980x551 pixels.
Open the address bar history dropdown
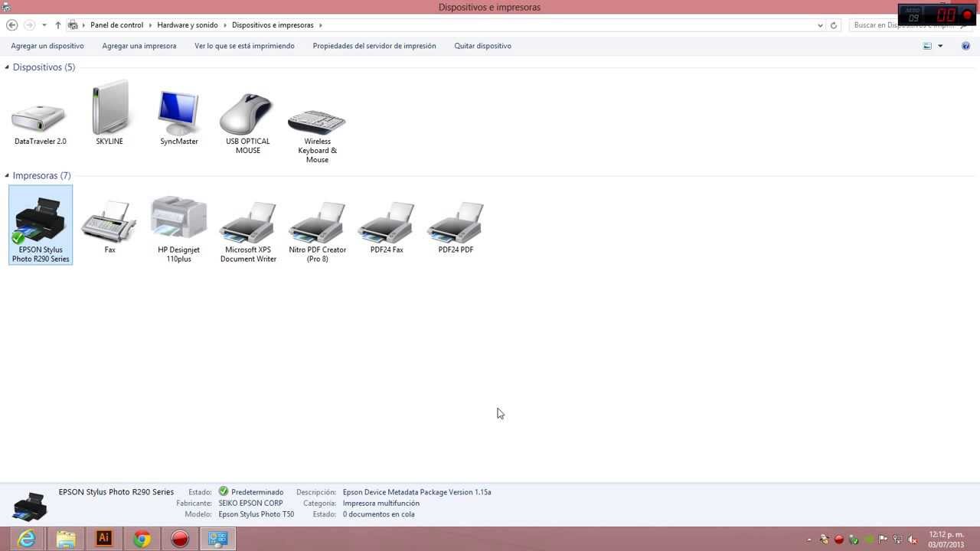(x=821, y=25)
